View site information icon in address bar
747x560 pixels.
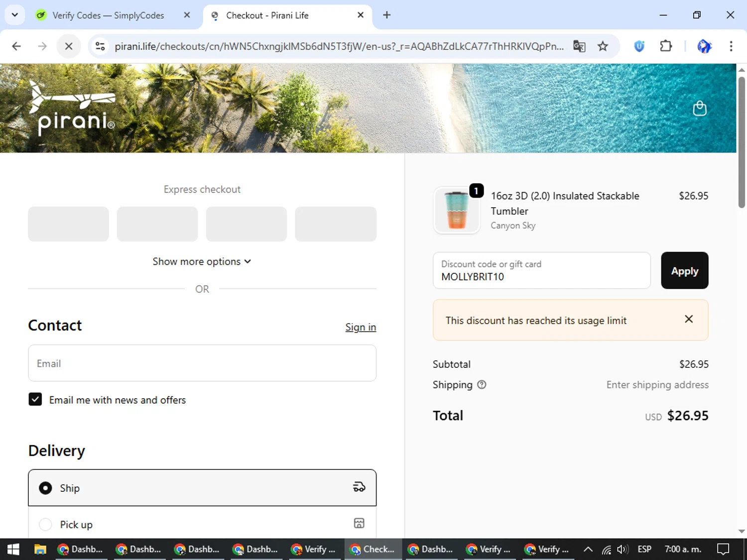pos(100,46)
